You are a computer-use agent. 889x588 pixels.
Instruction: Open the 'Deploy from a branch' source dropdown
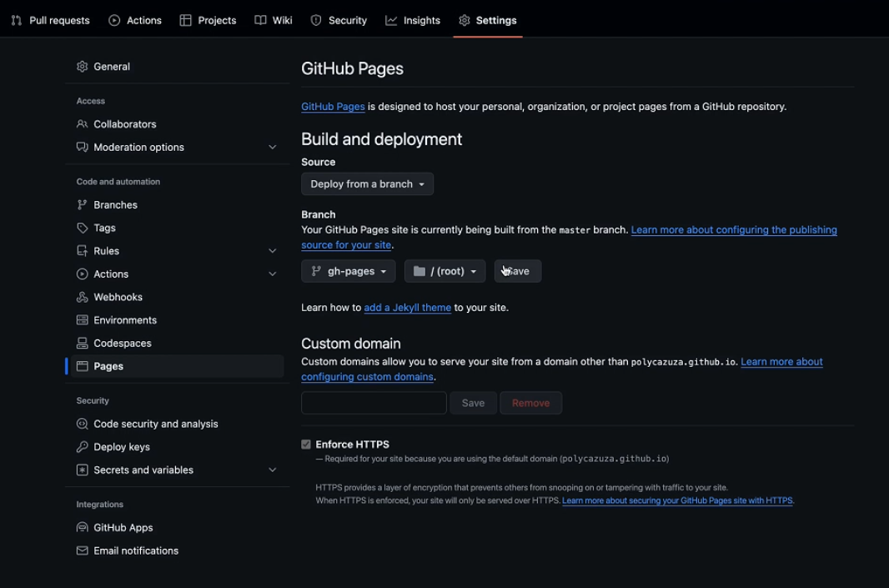pos(367,183)
